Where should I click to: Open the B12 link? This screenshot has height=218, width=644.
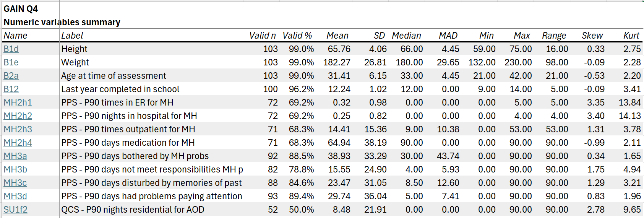(x=11, y=89)
